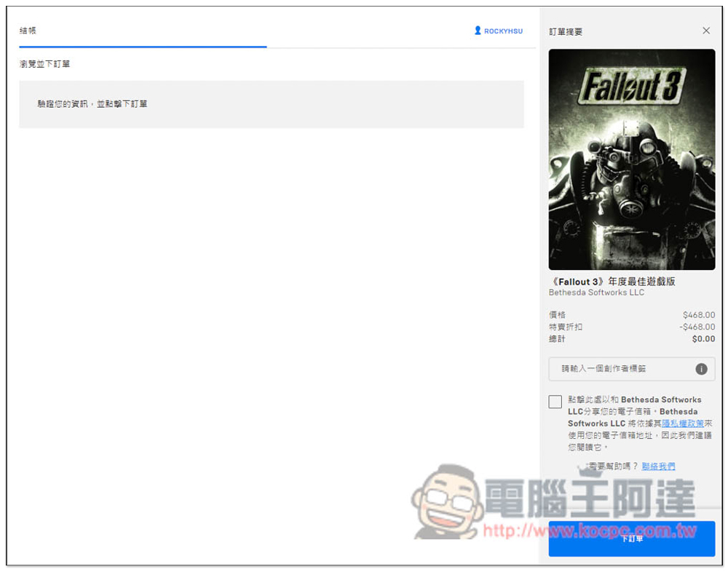Click the game title 《Fallout 3》年度最佳遊戲版

click(x=612, y=282)
